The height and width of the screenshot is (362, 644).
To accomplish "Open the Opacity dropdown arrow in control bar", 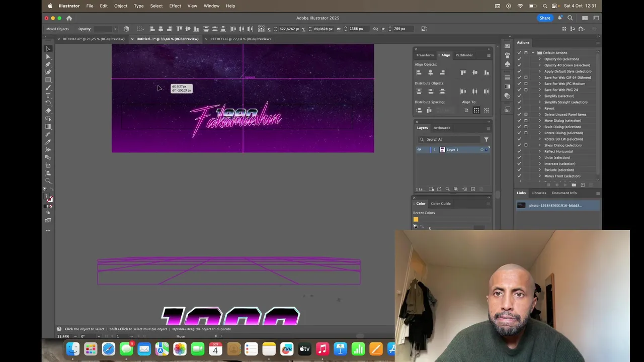I will [x=115, y=29].
